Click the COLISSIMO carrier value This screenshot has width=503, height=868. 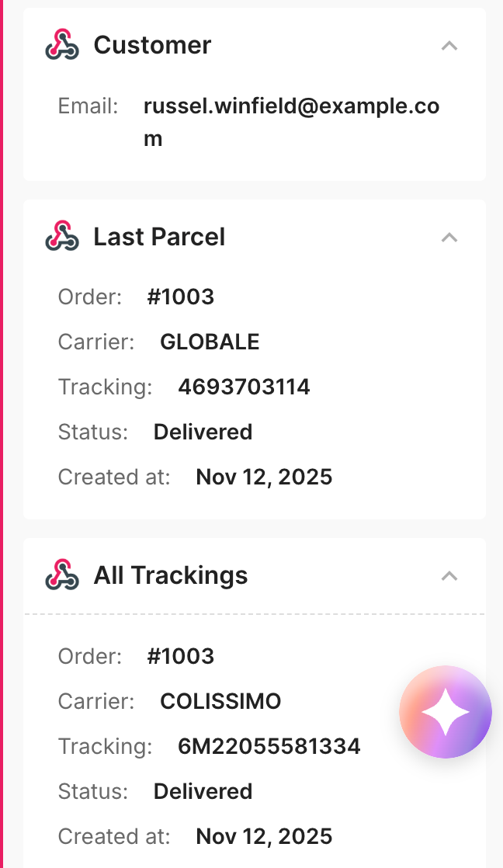[x=220, y=701]
